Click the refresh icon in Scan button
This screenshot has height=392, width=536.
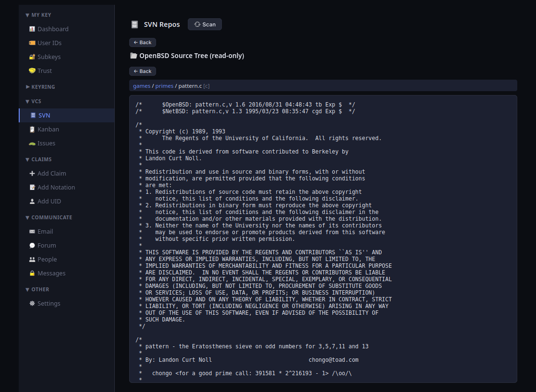(197, 24)
